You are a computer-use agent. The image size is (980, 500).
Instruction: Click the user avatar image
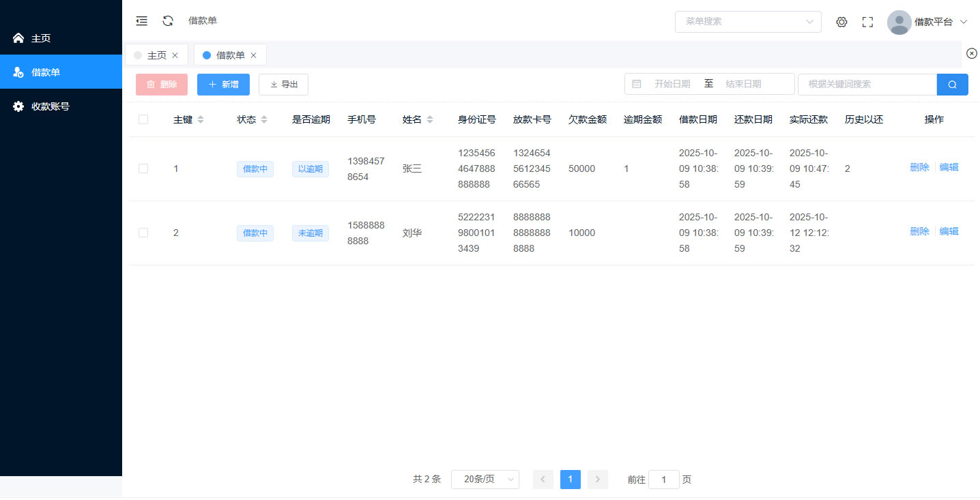click(x=899, y=22)
